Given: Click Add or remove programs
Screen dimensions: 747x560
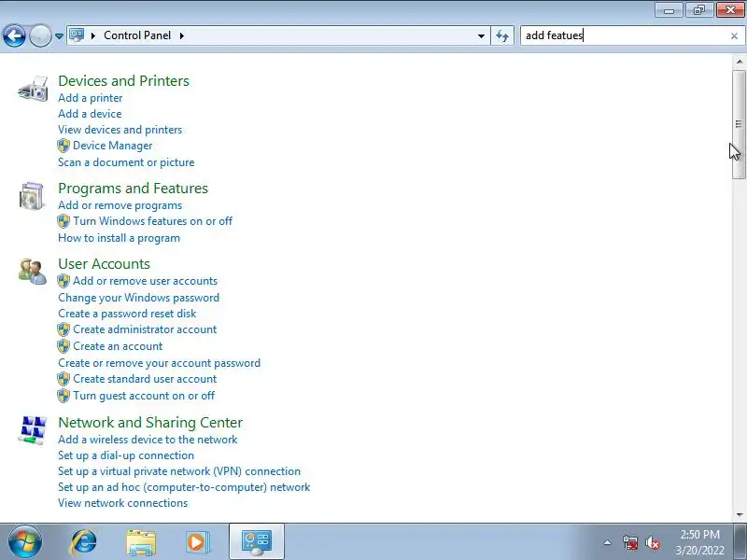Looking at the screenshot, I should coord(120,205).
